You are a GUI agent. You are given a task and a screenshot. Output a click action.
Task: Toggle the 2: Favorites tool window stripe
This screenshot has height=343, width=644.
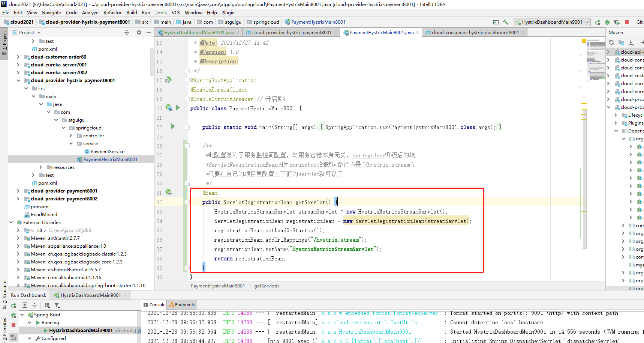[x=4, y=329]
